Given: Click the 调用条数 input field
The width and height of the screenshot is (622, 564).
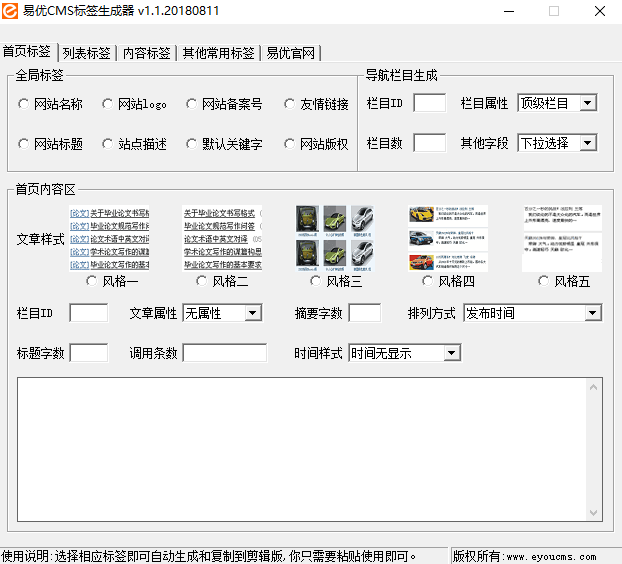Looking at the screenshot, I should pyautogui.click(x=224, y=353).
